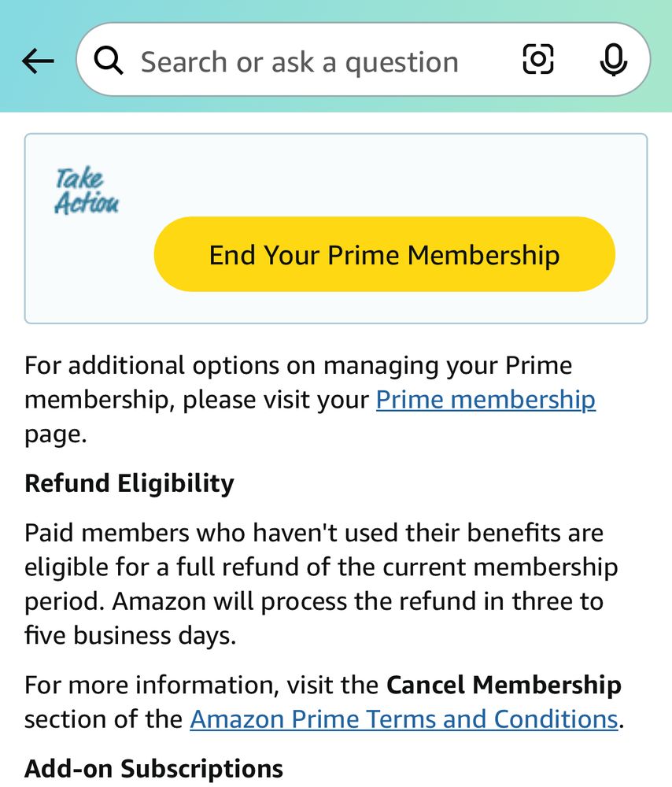This screenshot has width=672, height=787.
Task: Click End Your Prime Membership button
Action: (x=385, y=254)
